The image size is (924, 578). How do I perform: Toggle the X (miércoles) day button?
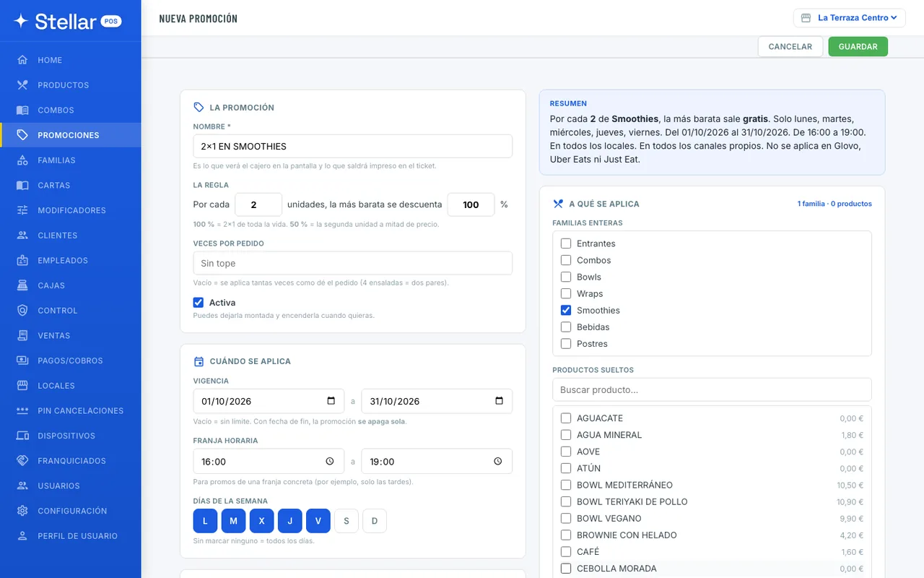coord(261,521)
